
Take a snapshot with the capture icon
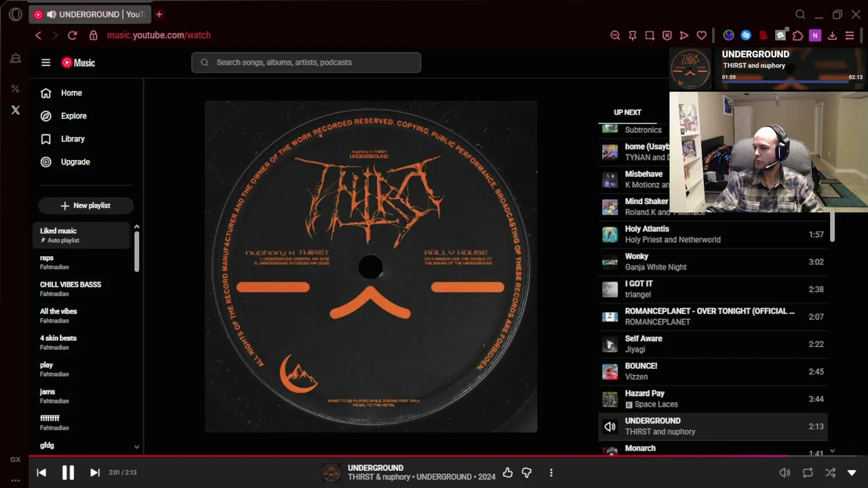(x=650, y=35)
